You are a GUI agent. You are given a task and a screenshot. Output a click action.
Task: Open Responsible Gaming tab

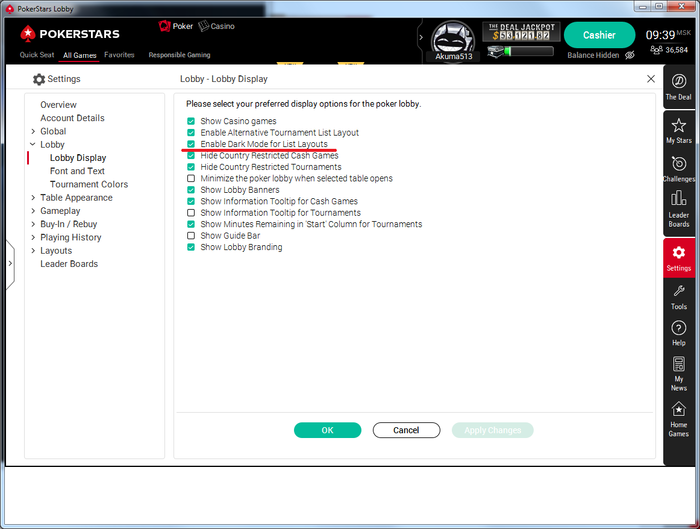pos(179,55)
